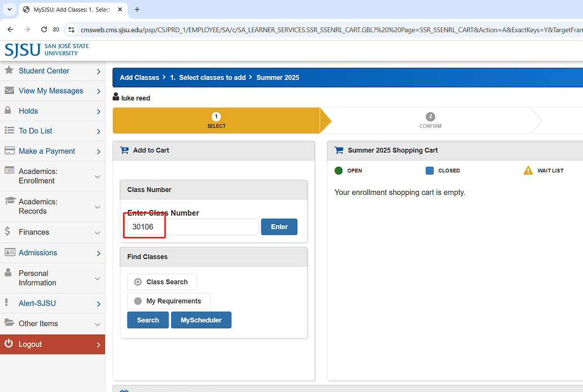Click the To Do List icon
583x392 pixels.
click(x=9, y=130)
